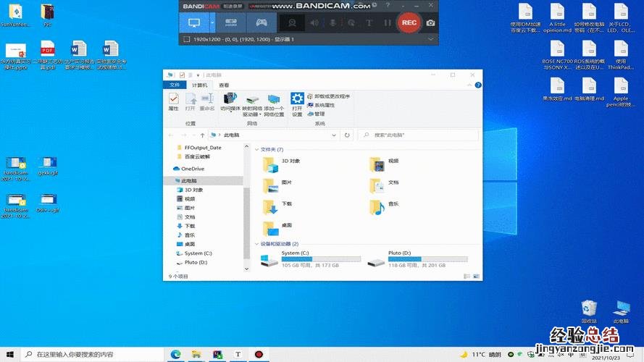The height and width of the screenshot is (362, 644).
Task: Switch to the 查看 ribbon tab
Action: pyautogui.click(x=224, y=85)
